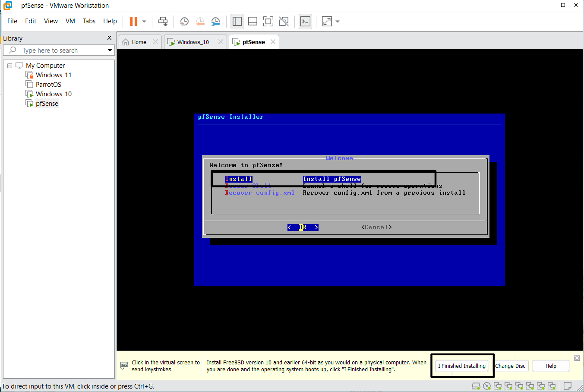Close the pfSense tab
The width and height of the screenshot is (584, 392).
[x=273, y=42]
